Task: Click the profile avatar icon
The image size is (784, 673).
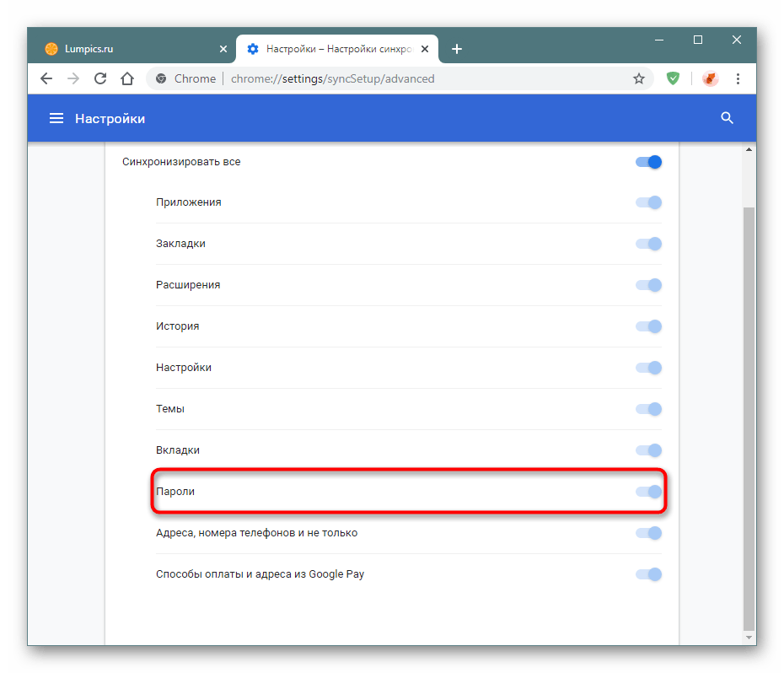Action: pos(710,78)
